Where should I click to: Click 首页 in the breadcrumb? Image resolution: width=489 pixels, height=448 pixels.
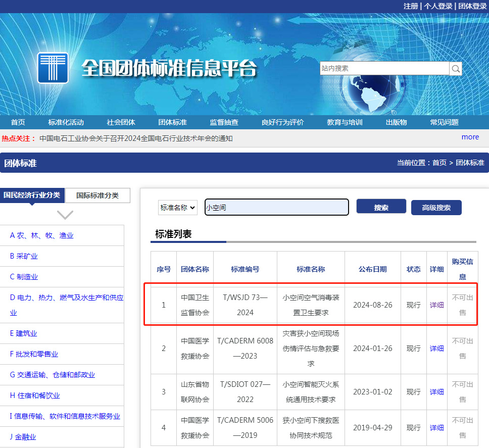coord(439,163)
